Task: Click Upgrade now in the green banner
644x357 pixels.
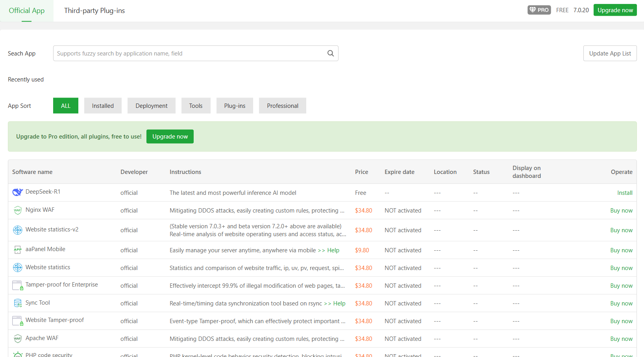Action: [x=170, y=137]
